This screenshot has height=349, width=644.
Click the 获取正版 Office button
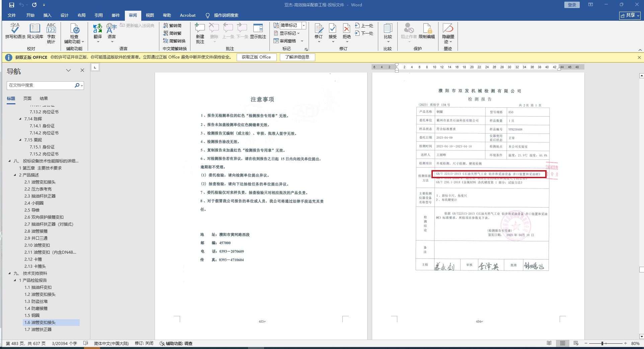(256, 57)
